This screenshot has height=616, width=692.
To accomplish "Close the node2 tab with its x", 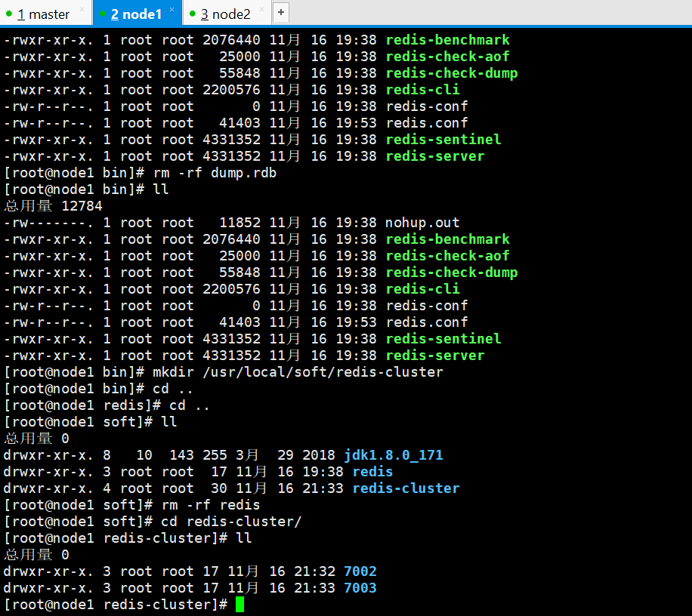I will tap(261, 9).
